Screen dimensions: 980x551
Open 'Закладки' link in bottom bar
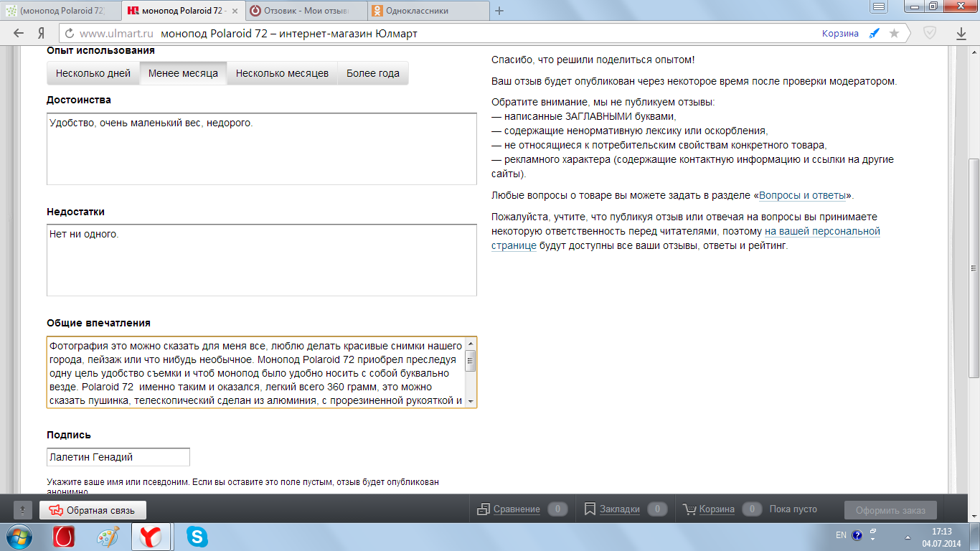(620, 509)
